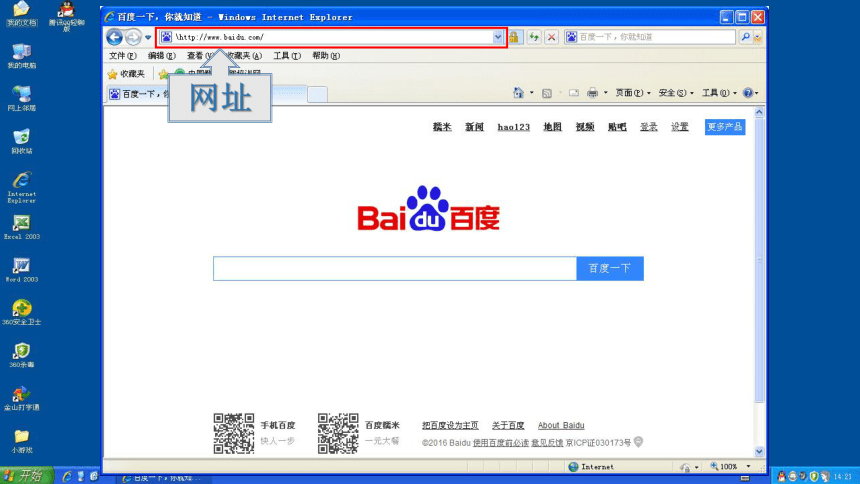Open the 新闻 link on Baidu
The image size is (860, 484).
[x=474, y=127]
